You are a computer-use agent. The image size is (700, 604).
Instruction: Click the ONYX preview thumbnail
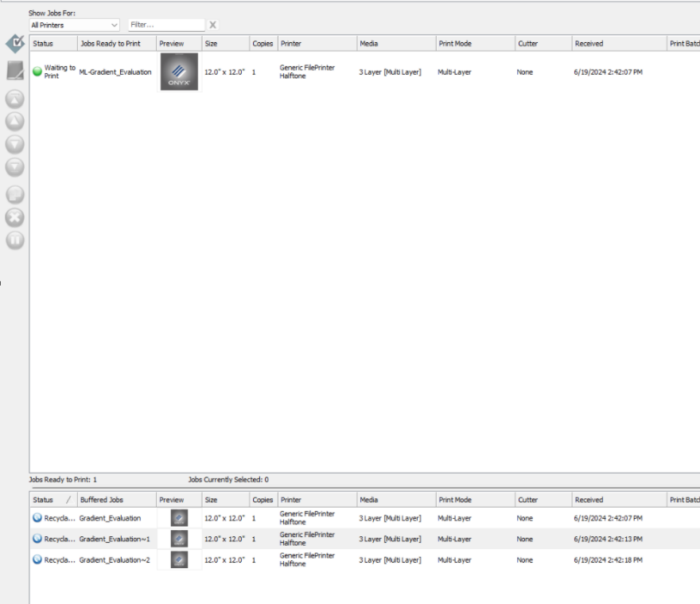coord(179,72)
